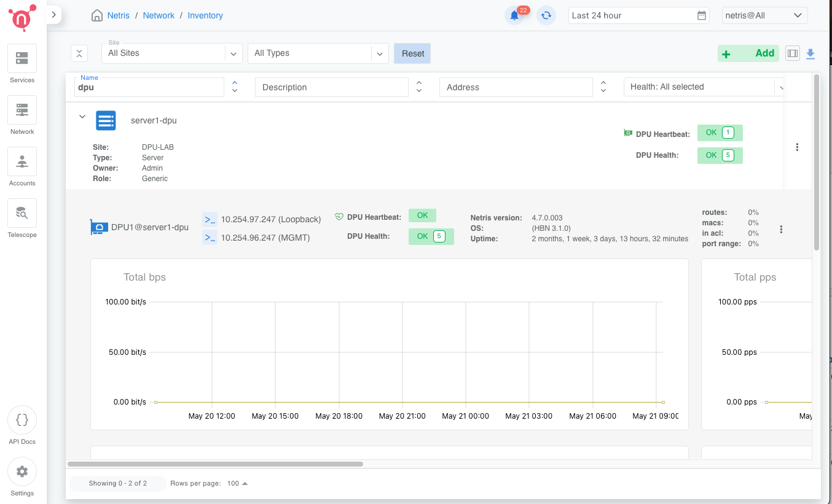Screen dimensions: 832x504
Task: Sort by Description using sort arrows
Action: [419, 87]
